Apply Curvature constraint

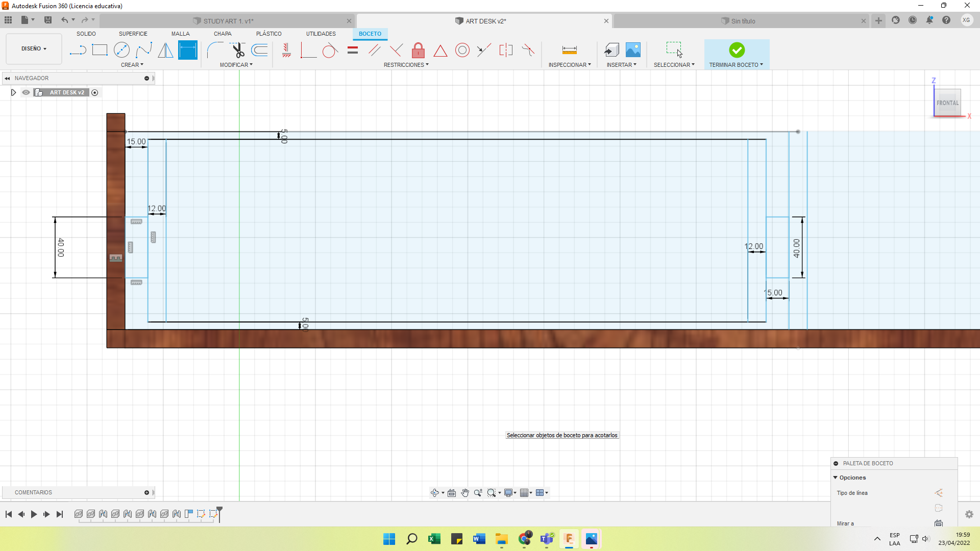(528, 50)
